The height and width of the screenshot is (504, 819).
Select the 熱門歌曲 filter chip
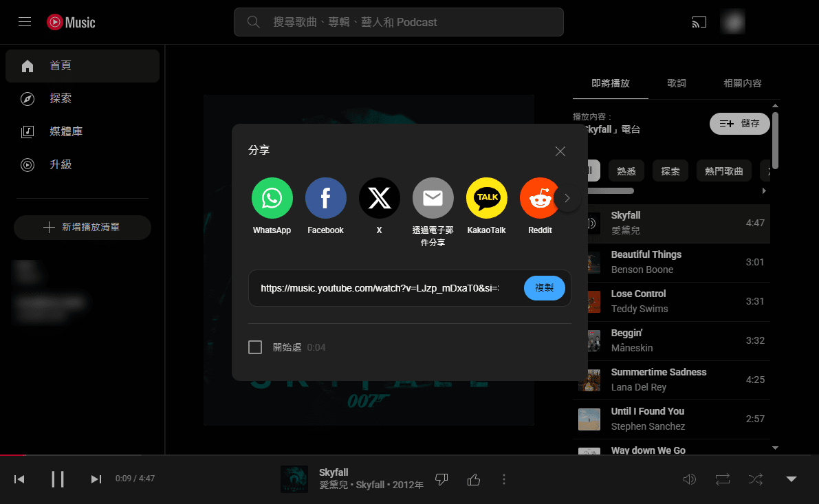click(723, 171)
